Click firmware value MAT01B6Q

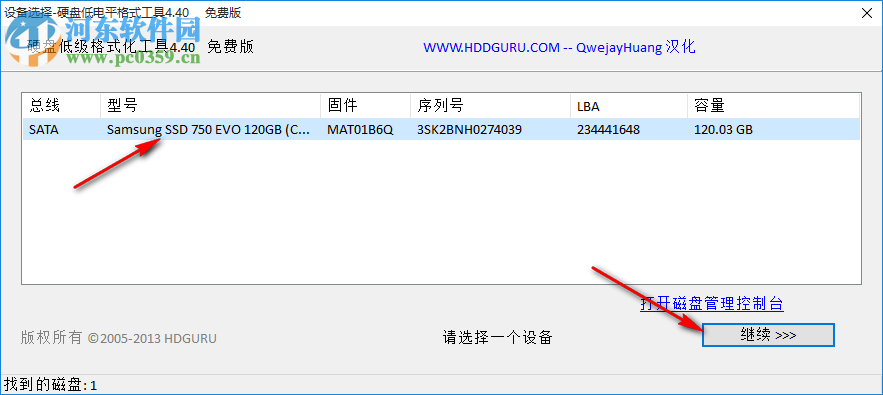coord(360,130)
